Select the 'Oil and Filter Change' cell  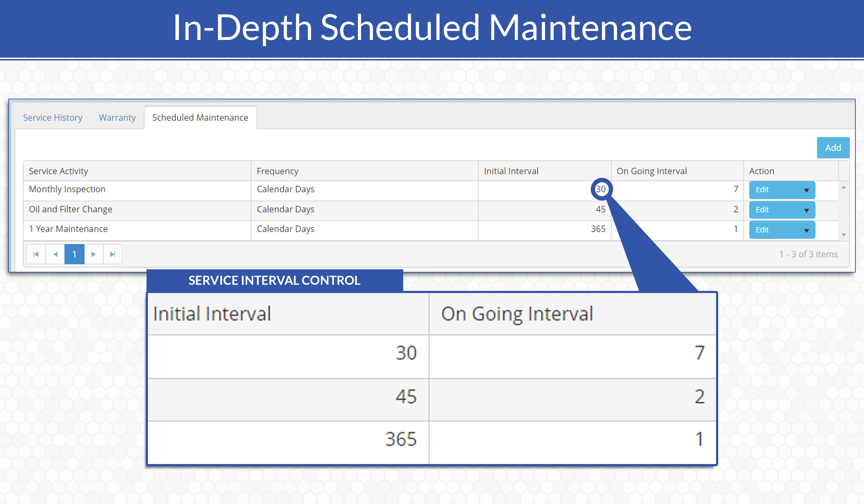(x=137, y=210)
